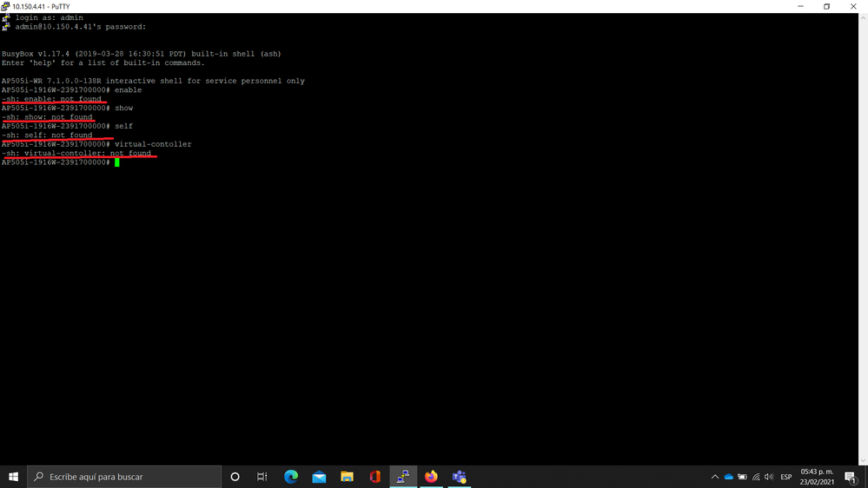Open Task View from the taskbar

262,477
